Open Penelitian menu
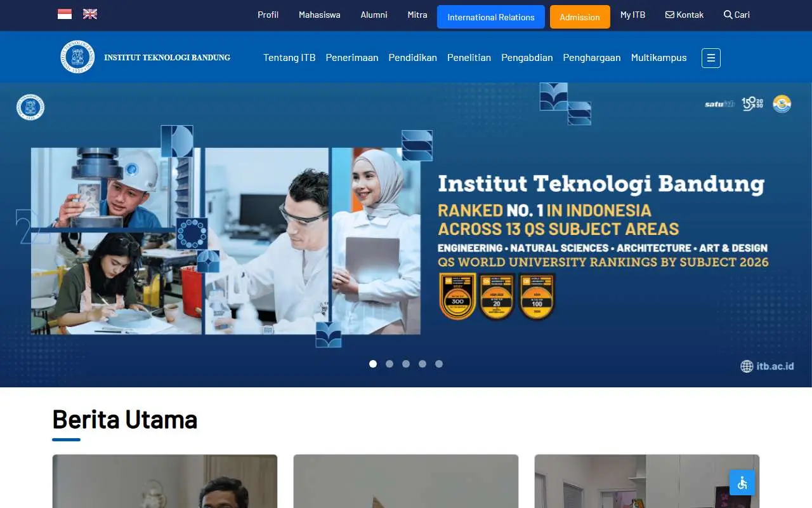This screenshot has width=812, height=508. (x=469, y=58)
